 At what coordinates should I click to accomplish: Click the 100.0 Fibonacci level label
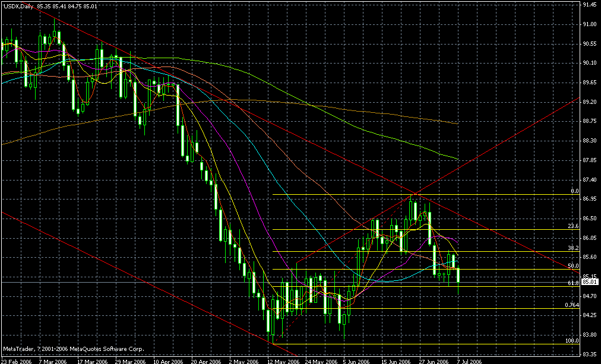pos(572,341)
